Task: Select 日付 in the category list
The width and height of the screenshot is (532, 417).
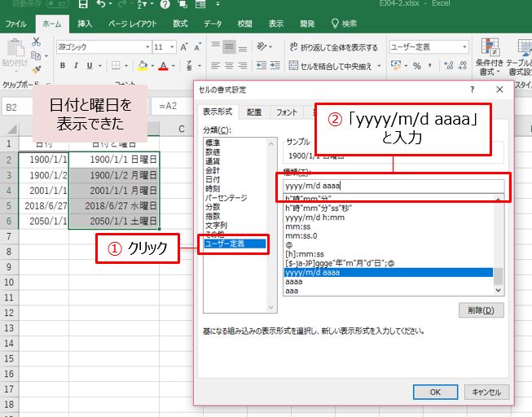Action: click(x=213, y=179)
